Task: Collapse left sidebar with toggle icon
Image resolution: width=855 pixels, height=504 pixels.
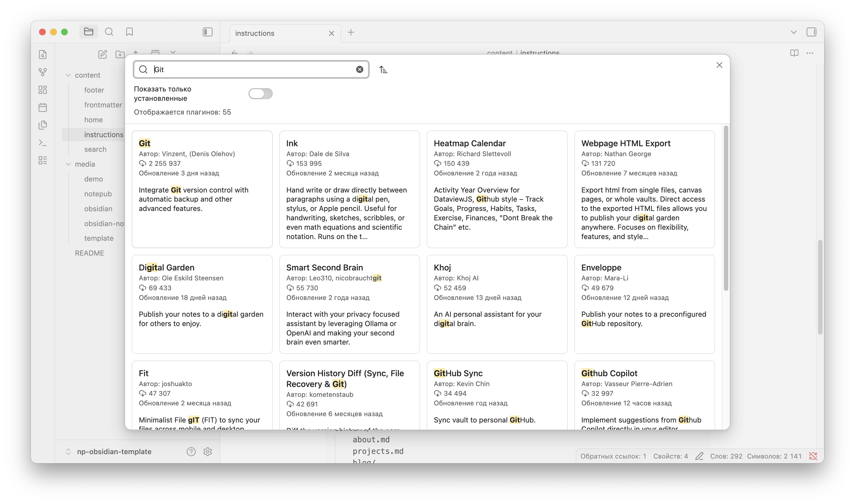Action: (x=207, y=32)
